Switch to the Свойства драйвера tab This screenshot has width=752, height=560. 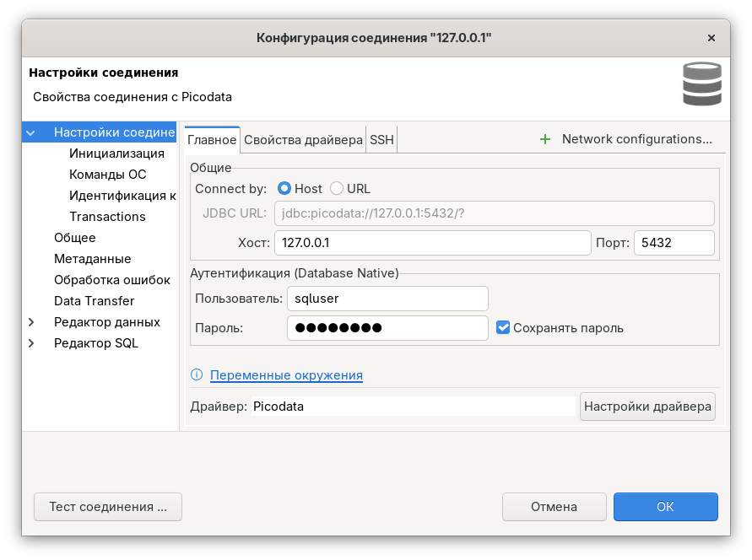tap(303, 140)
